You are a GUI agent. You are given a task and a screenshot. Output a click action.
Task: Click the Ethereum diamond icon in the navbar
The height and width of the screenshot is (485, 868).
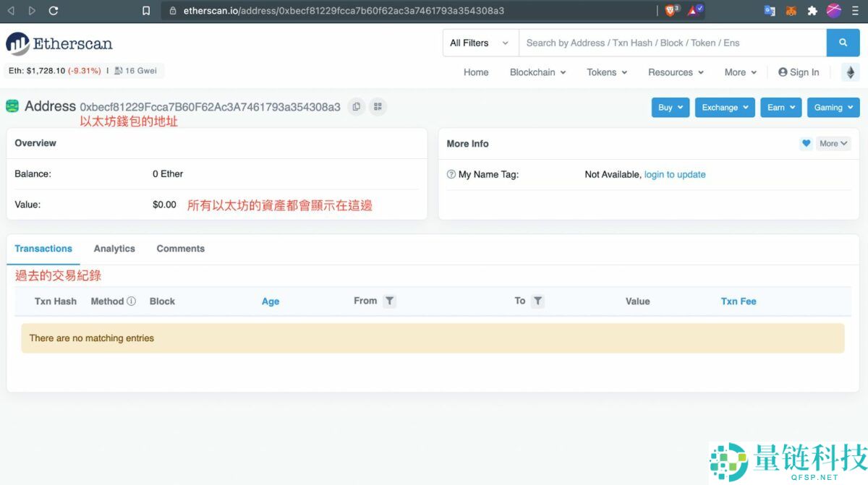pos(851,72)
